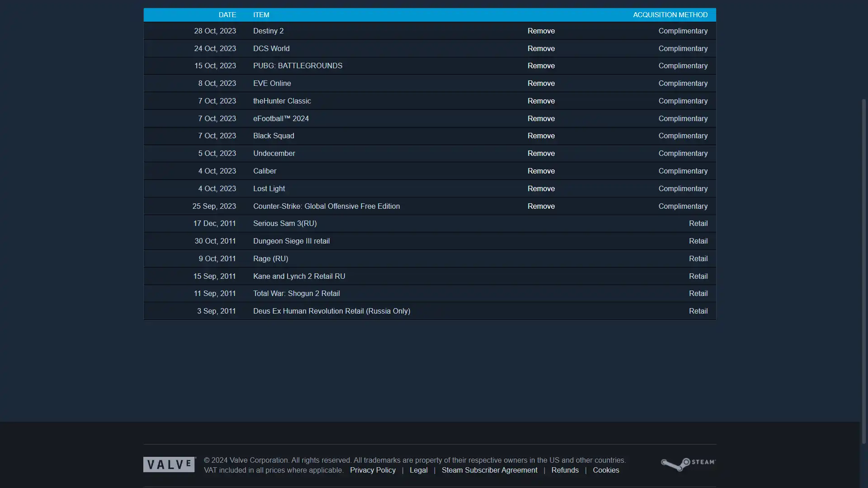Click the 15 Sep, 2011 date cell
The image size is (868, 488).
tap(215, 276)
